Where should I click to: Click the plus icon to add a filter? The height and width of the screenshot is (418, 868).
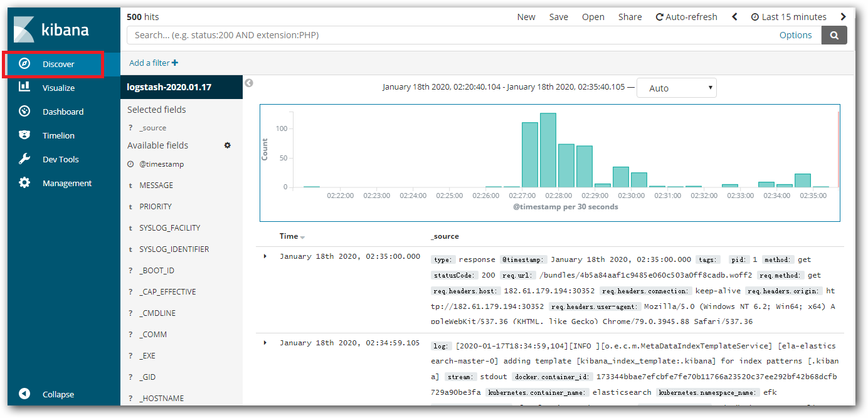[x=175, y=63]
